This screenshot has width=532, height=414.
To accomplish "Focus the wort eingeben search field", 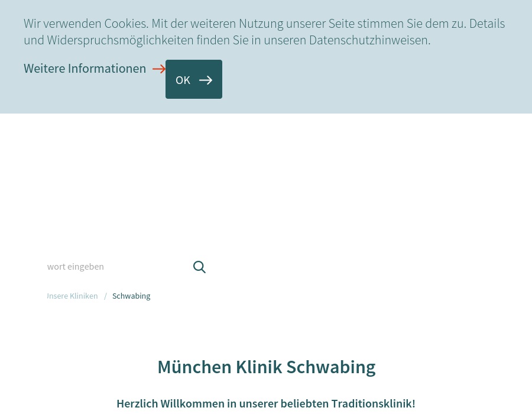I will point(112,266).
